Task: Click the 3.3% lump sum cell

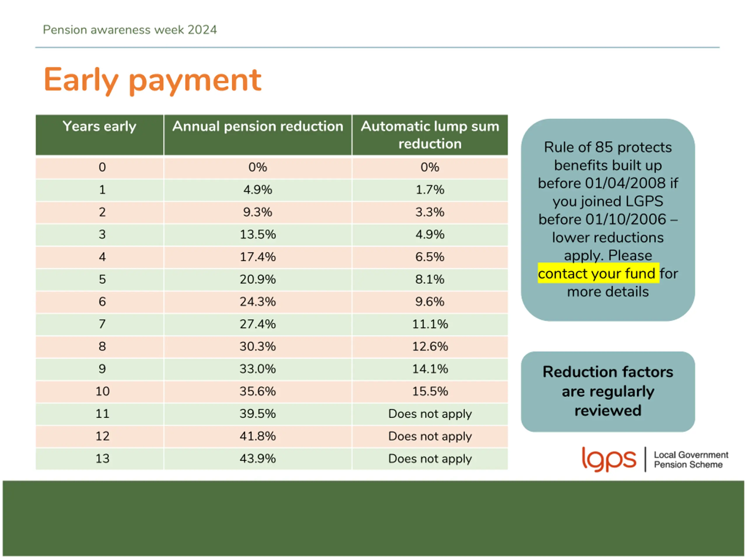Action: (430, 212)
